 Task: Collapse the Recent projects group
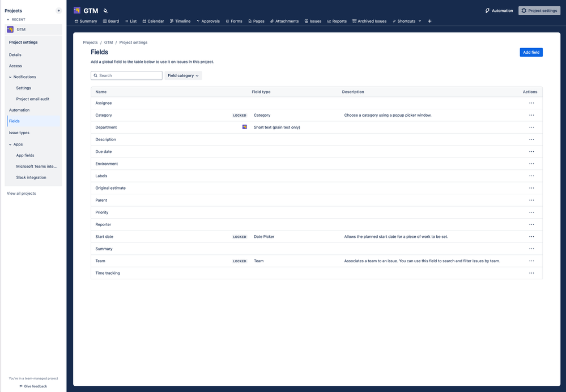point(8,19)
